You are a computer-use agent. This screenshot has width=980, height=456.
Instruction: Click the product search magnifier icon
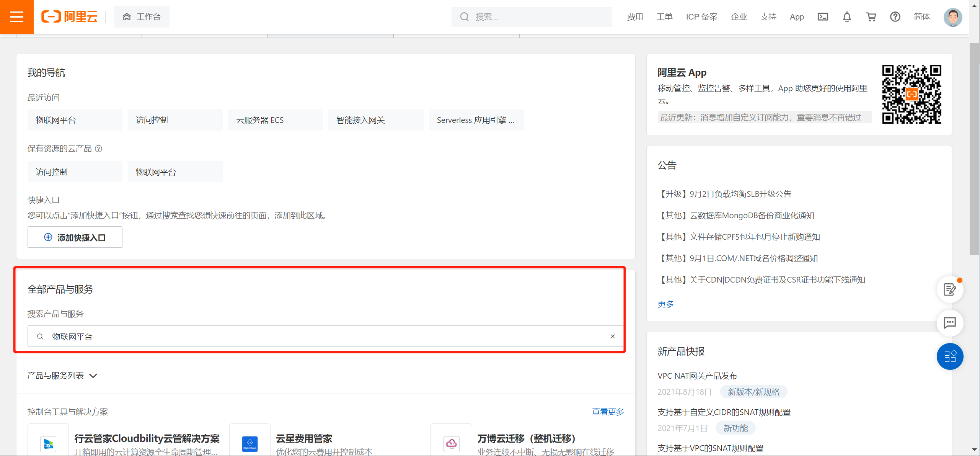point(40,337)
